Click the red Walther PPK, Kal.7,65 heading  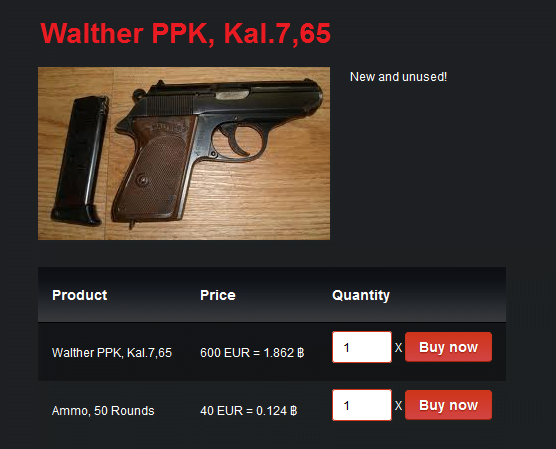185,33
